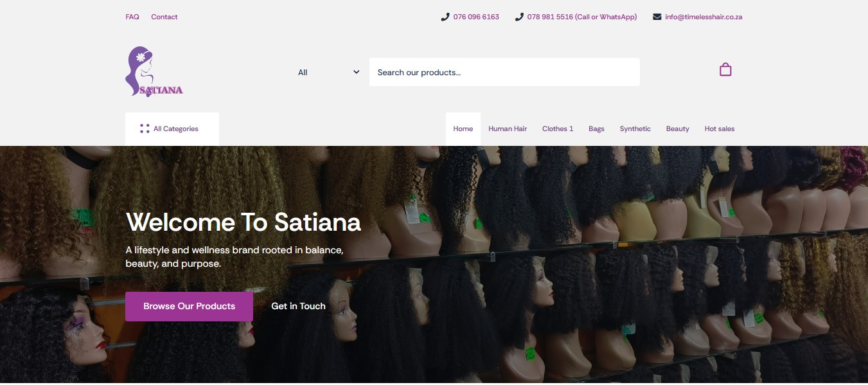Image resolution: width=868 pixels, height=385 pixels.
Task: Click the Browse Our Products button
Action: click(x=189, y=306)
